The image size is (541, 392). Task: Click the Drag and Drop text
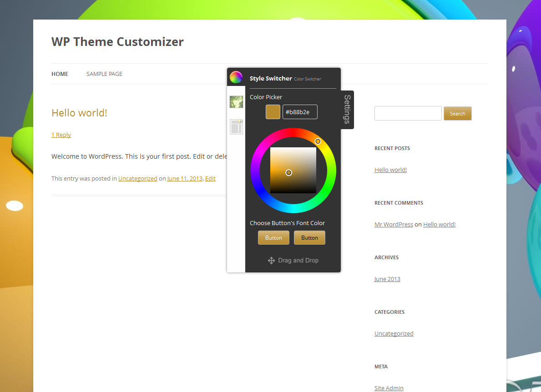pyautogui.click(x=298, y=260)
